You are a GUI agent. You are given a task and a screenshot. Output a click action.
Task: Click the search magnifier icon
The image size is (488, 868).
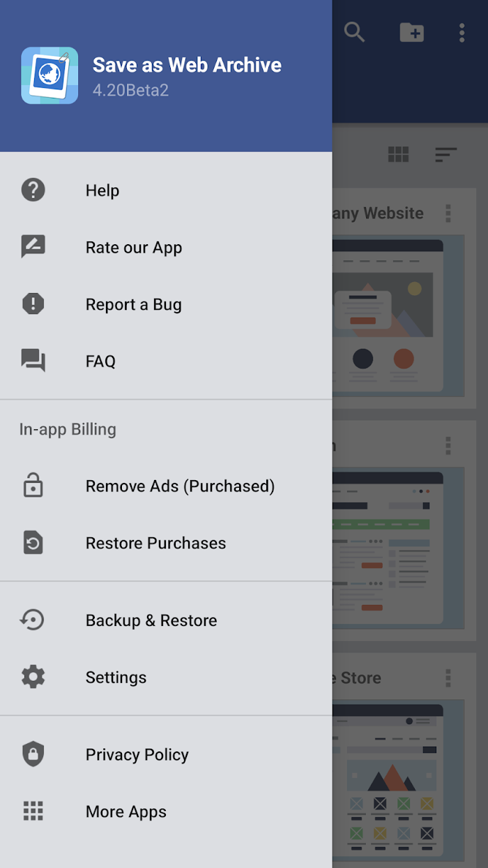point(355,32)
